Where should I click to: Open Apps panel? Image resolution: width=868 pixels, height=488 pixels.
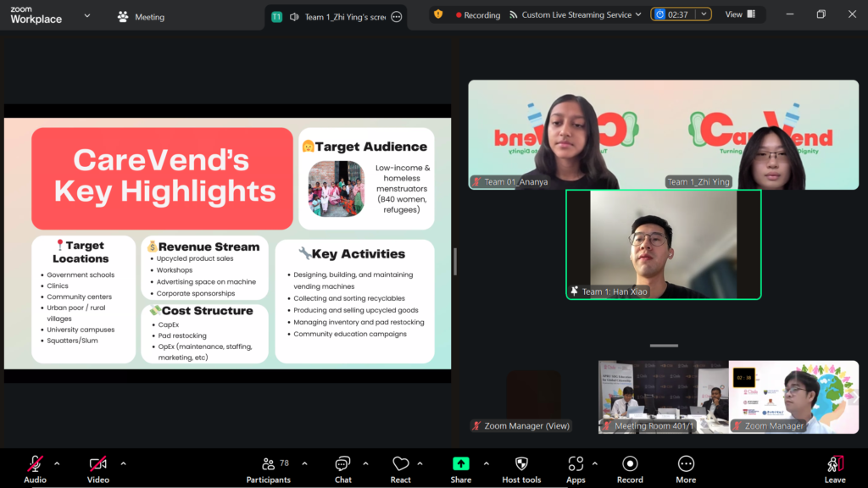(576, 469)
